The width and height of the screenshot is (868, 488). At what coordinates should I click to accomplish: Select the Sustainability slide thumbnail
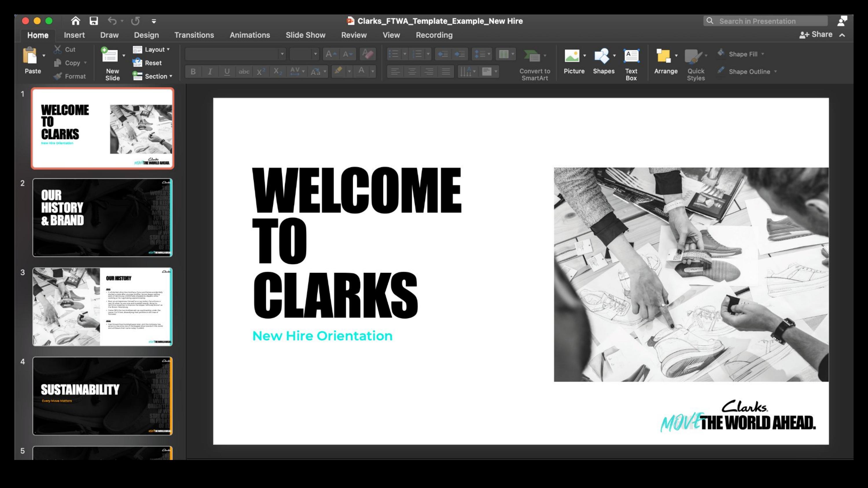coord(102,396)
